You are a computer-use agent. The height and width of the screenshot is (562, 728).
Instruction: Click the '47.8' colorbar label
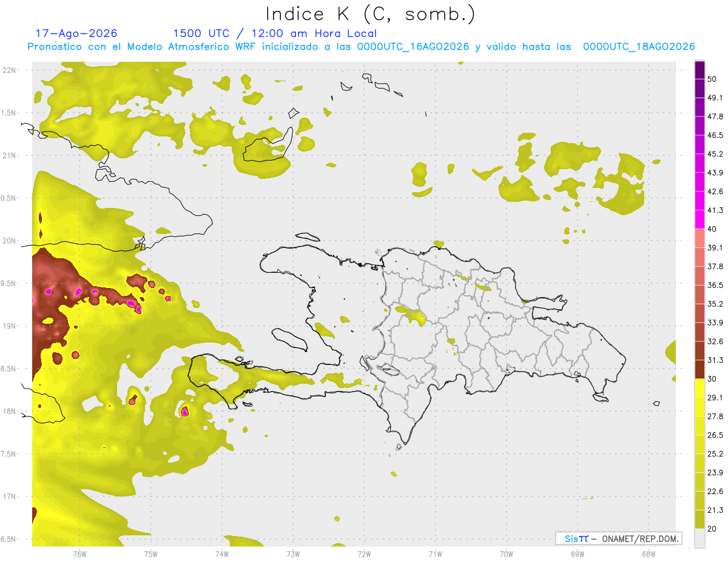pos(715,116)
